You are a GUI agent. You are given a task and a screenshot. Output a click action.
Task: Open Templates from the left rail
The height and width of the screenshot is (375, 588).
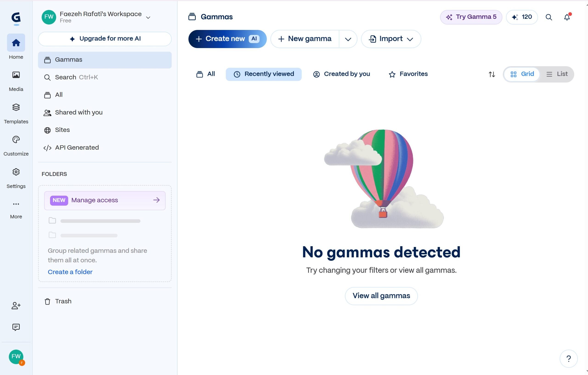pos(16,107)
